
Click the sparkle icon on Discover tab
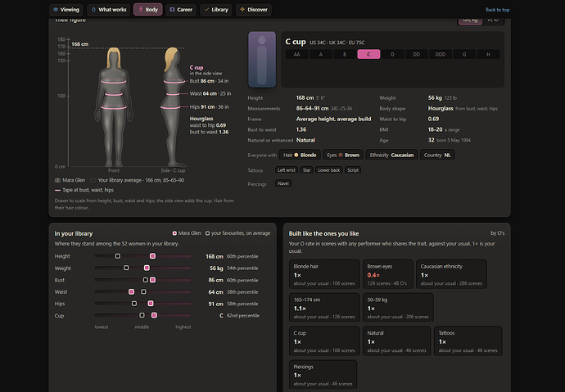[x=242, y=10]
